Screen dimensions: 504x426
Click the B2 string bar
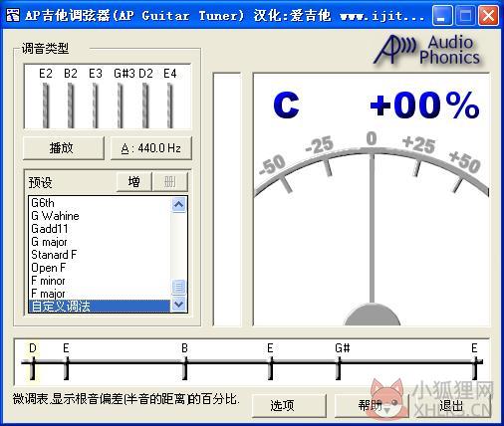point(71,106)
